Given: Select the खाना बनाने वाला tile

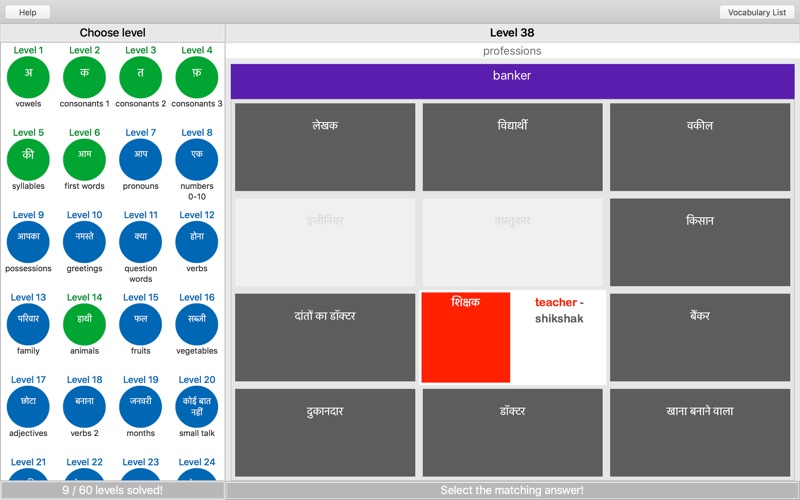Looking at the screenshot, I should pos(700,433).
